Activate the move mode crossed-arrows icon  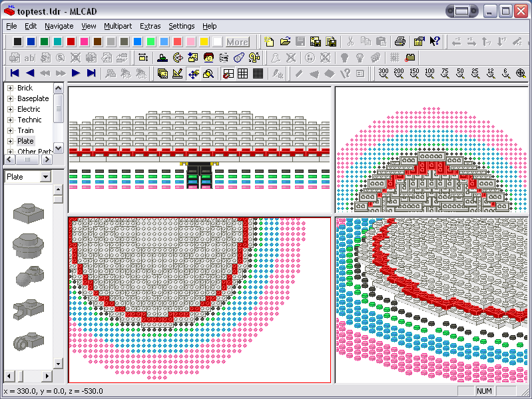point(194,74)
